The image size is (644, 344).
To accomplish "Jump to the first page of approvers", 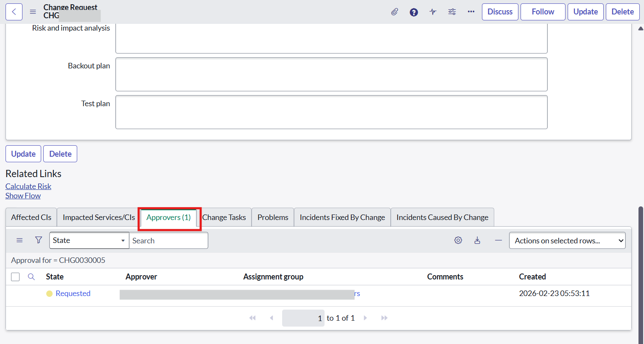I will click(252, 318).
